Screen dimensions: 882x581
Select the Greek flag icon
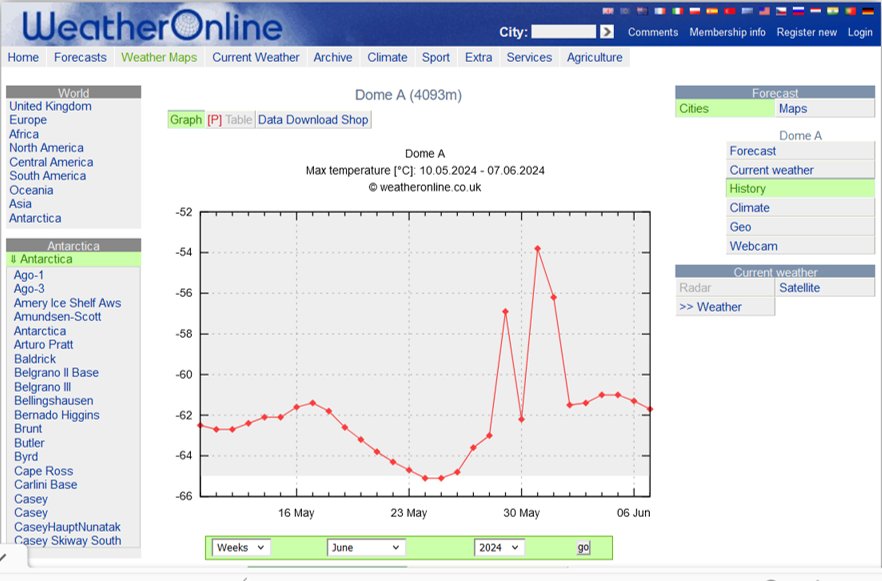click(x=747, y=11)
